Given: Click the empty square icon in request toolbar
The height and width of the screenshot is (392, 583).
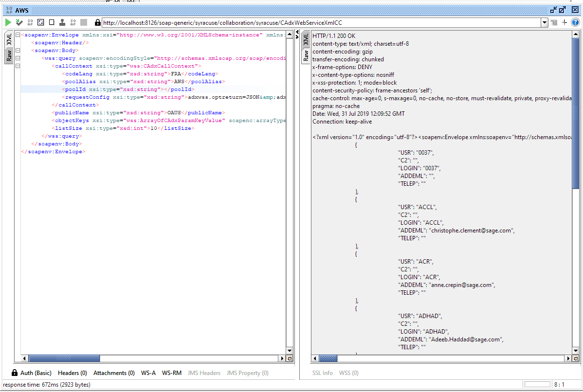Looking at the screenshot, I should click(52, 22).
